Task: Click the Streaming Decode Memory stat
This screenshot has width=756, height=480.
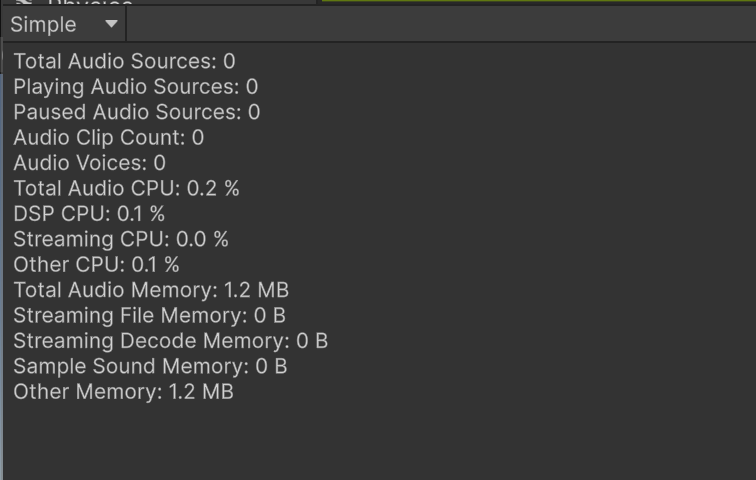Action: [x=170, y=341]
